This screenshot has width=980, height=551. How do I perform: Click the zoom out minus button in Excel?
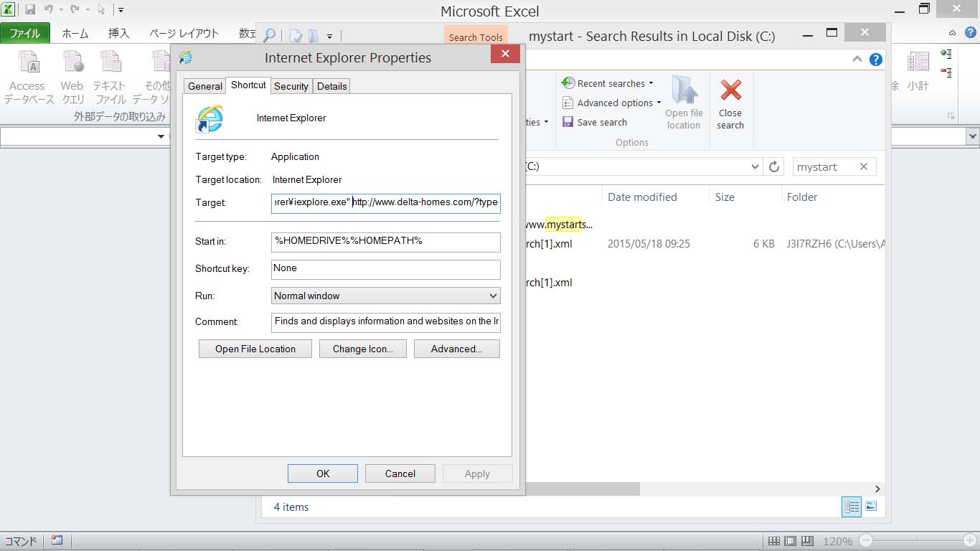click(x=866, y=541)
